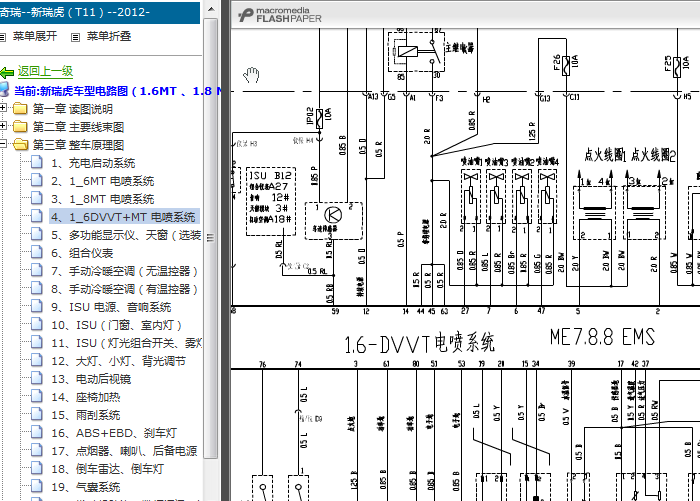Image resolution: width=700 pixels, height=501 pixels.
Task: Open 15、雨刮系统 diagram
Action: [x=86, y=415]
